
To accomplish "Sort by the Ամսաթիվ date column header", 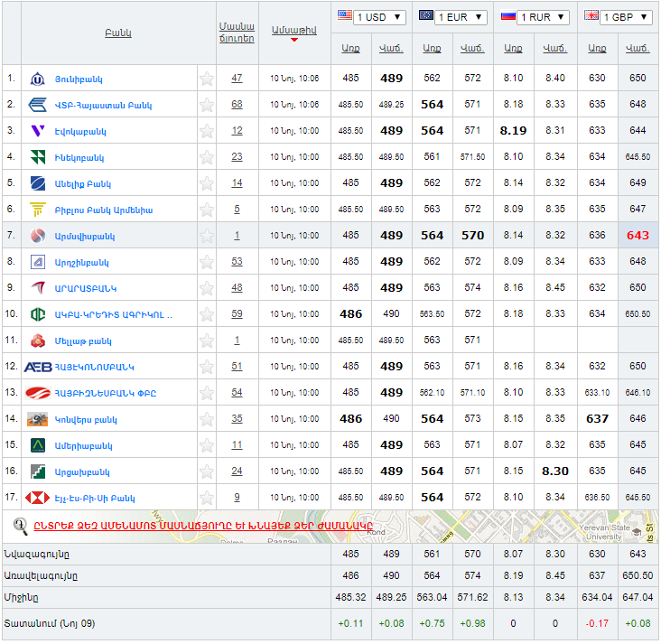I will [293, 30].
